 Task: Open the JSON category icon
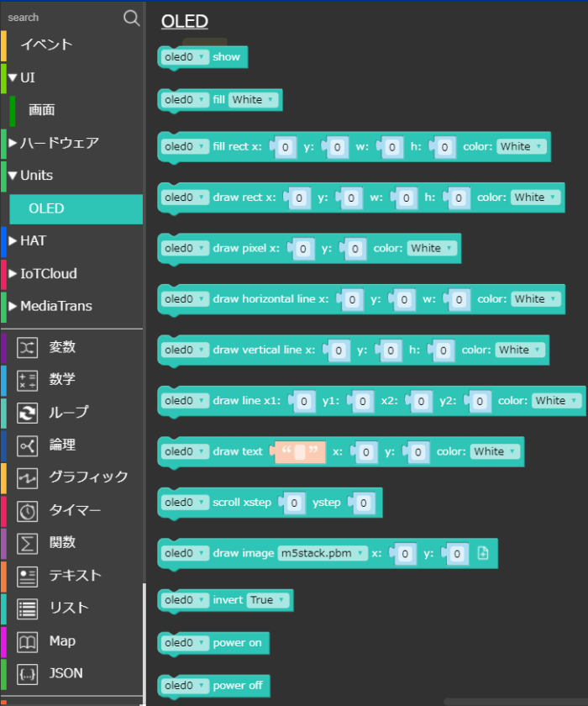(x=28, y=674)
